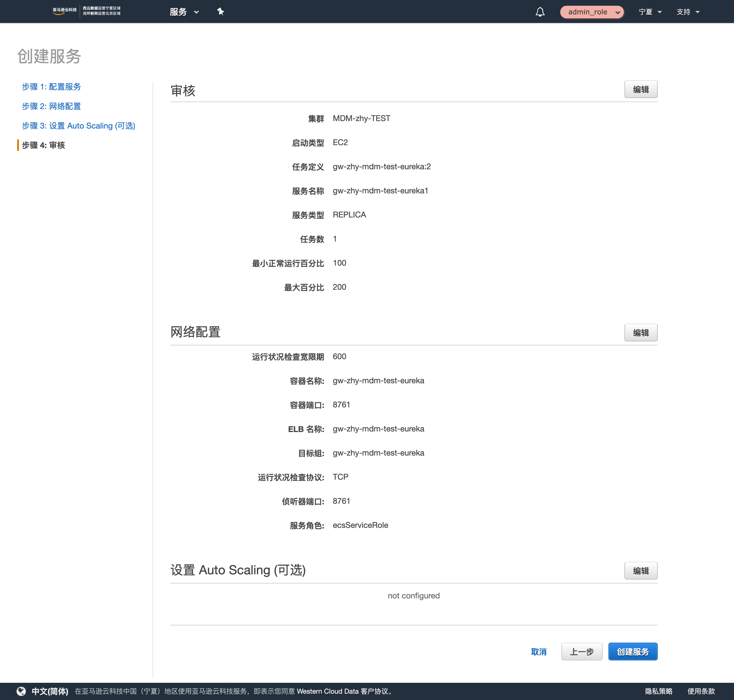Image resolution: width=734 pixels, height=700 pixels.
Task: Open the admin_role account dropdown
Action: coord(592,12)
